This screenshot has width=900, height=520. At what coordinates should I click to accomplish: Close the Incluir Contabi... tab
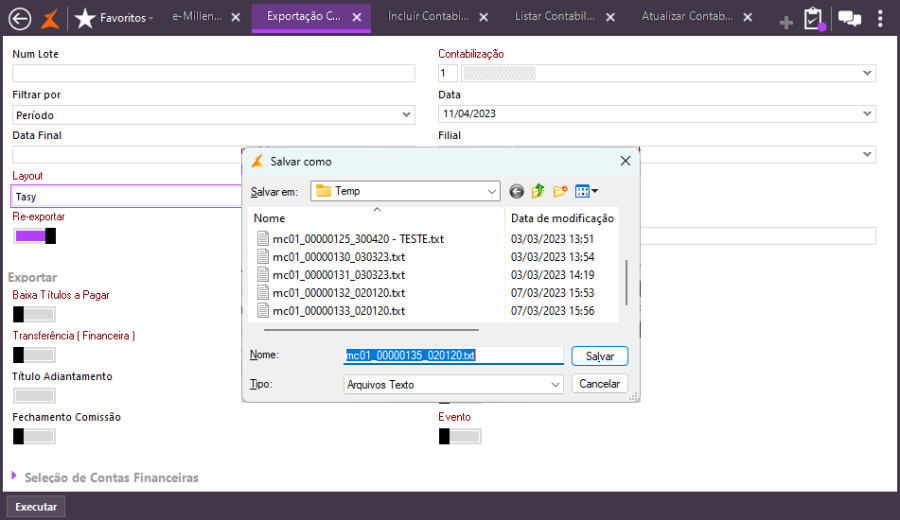point(484,17)
